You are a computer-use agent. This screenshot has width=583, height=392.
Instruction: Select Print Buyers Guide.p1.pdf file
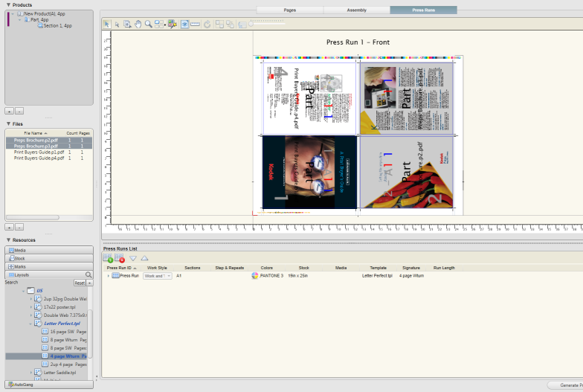click(49, 152)
